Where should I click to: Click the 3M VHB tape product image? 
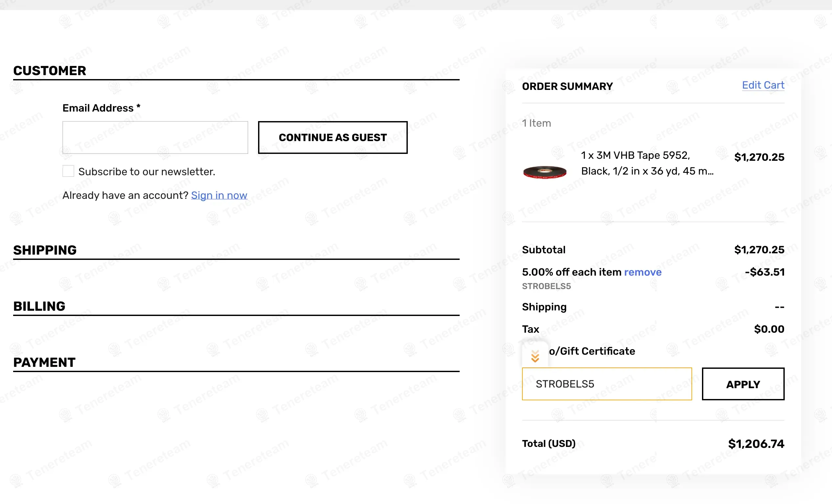tap(545, 171)
